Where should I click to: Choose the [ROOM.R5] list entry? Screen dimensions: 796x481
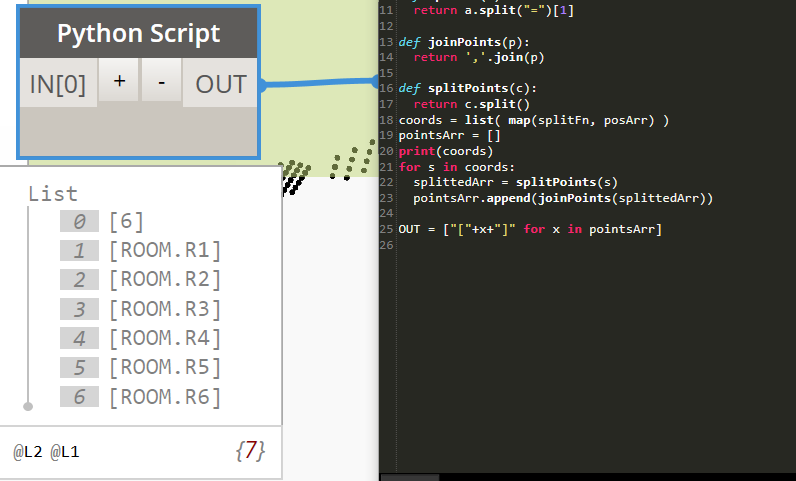165,367
